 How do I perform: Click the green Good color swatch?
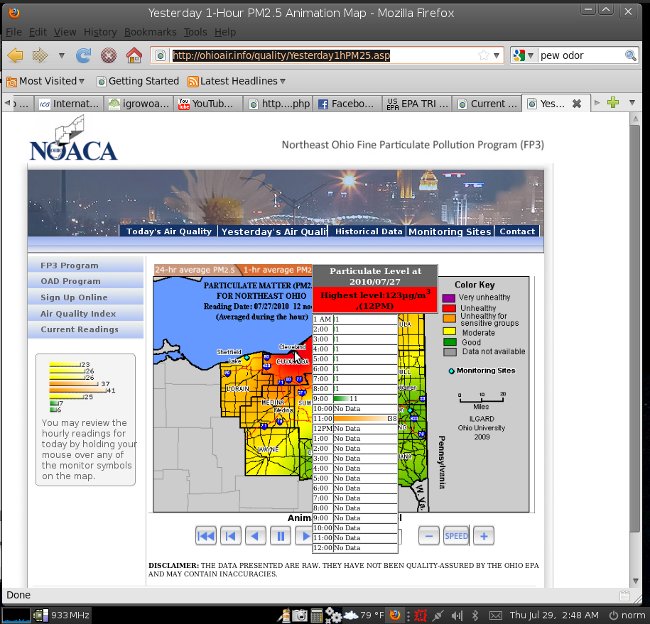tap(450, 342)
